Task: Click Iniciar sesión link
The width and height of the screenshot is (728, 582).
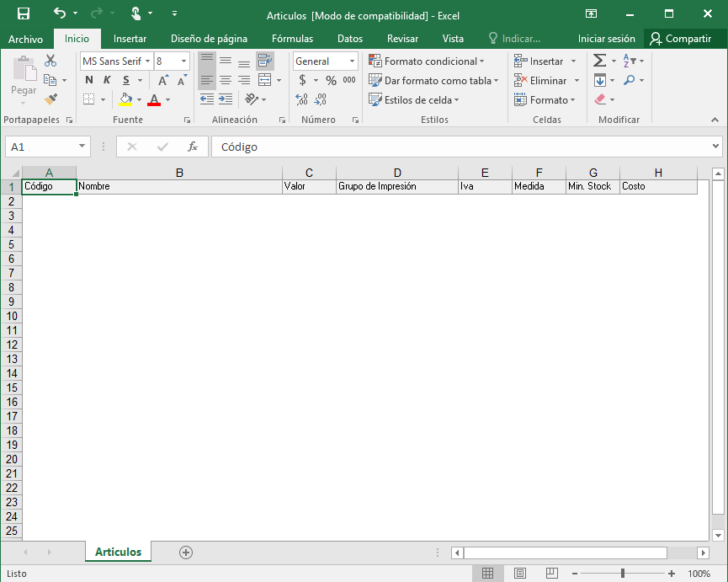Action: (x=606, y=39)
